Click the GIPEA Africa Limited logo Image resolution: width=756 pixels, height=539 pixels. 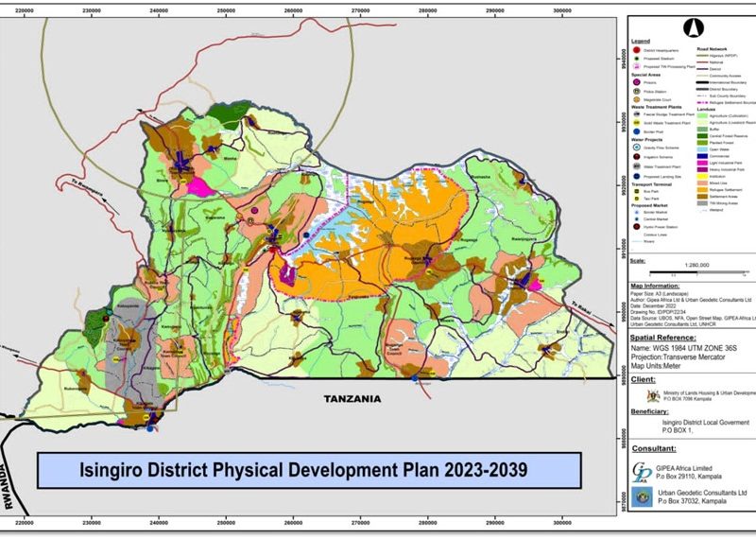click(x=642, y=470)
